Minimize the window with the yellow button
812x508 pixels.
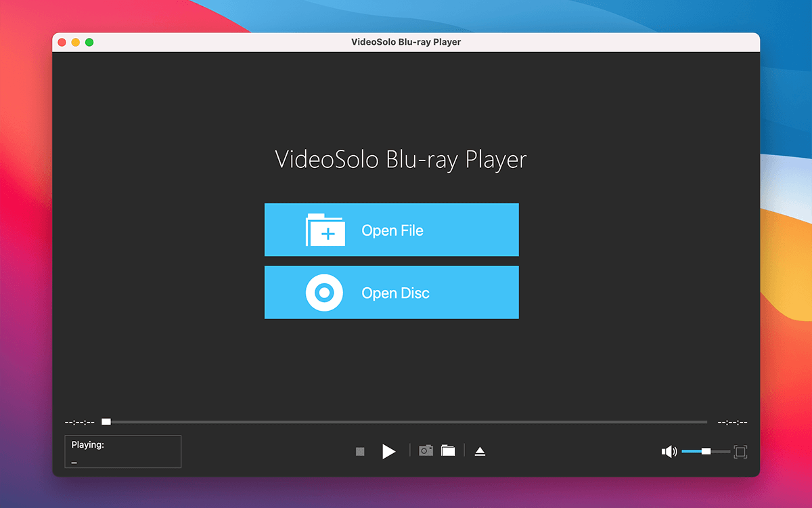pos(76,42)
